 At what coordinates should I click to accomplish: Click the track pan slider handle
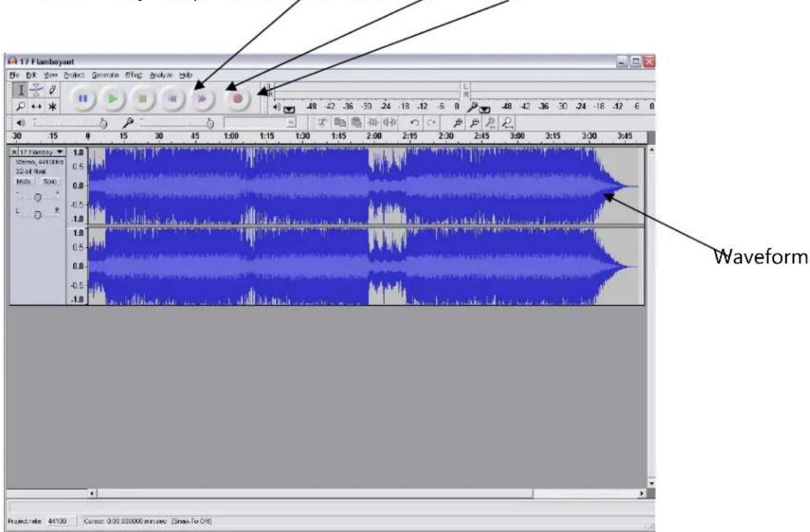(38, 215)
